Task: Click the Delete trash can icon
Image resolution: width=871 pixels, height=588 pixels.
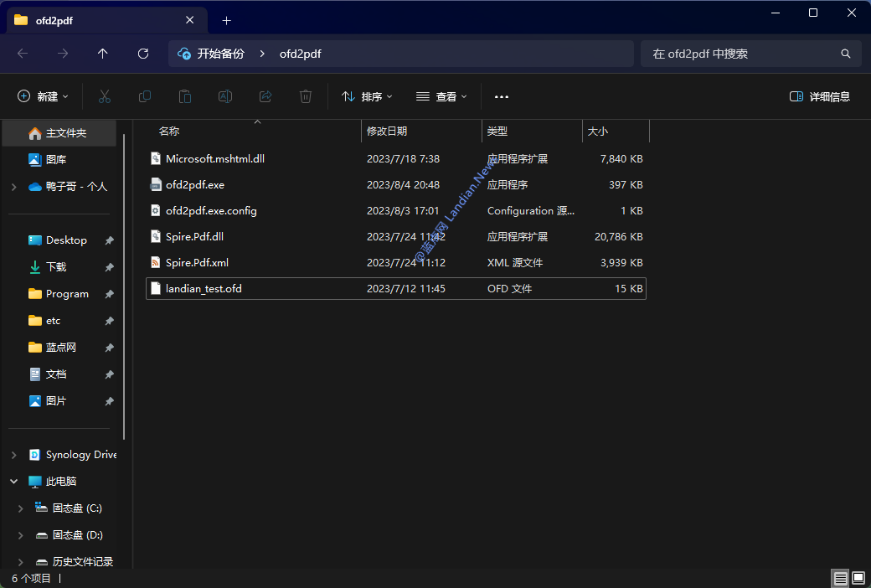Action: [x=306, y=96]
